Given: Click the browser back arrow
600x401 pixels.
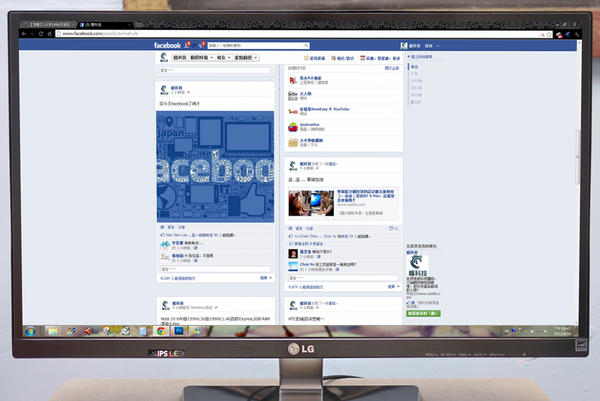Looking at the screenshot, I should click(24, 34).
